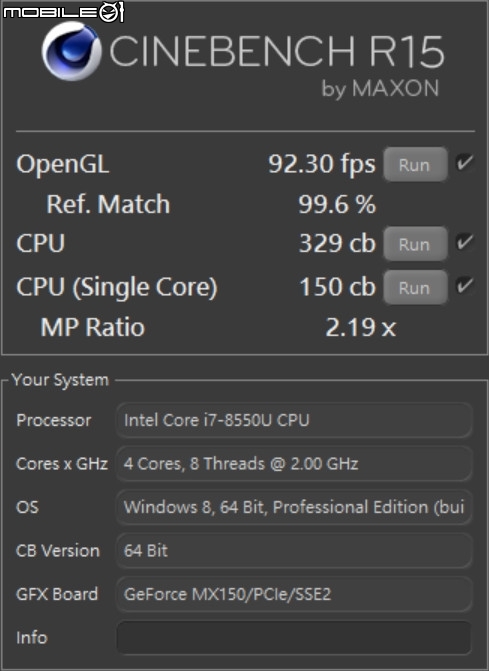Click the Mobile01 watermark logo
This screenshot has width=489, height=671.
63,12
